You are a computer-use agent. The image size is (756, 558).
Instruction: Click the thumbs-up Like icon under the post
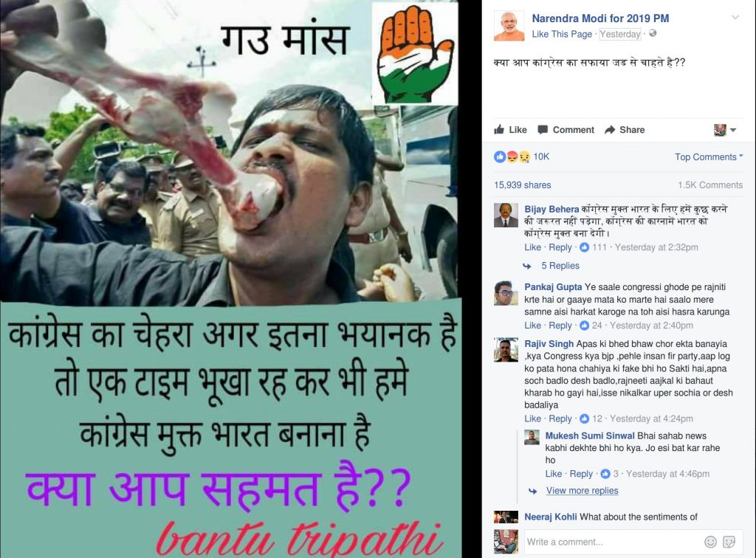pos(499,129)
